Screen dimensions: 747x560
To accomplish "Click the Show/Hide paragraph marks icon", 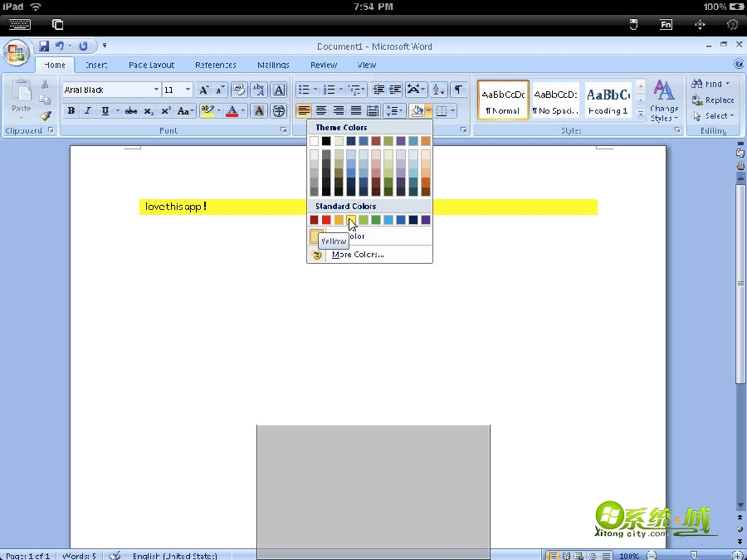I will (x=458, y=90).
